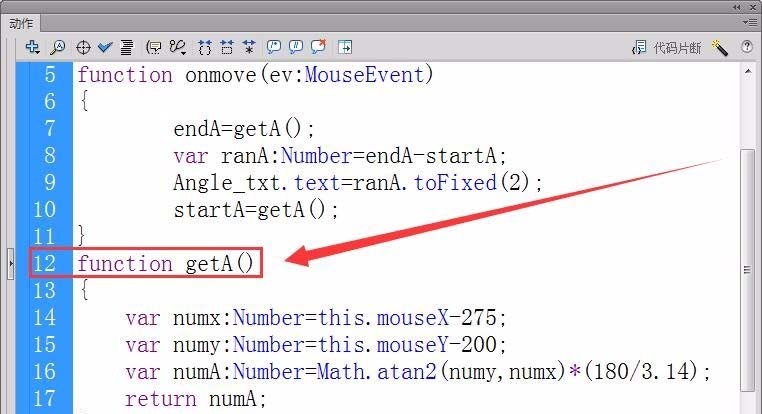Apply line comment icon
The height and width of the screenshot is (414, 762).
click(x=295, y=47)
